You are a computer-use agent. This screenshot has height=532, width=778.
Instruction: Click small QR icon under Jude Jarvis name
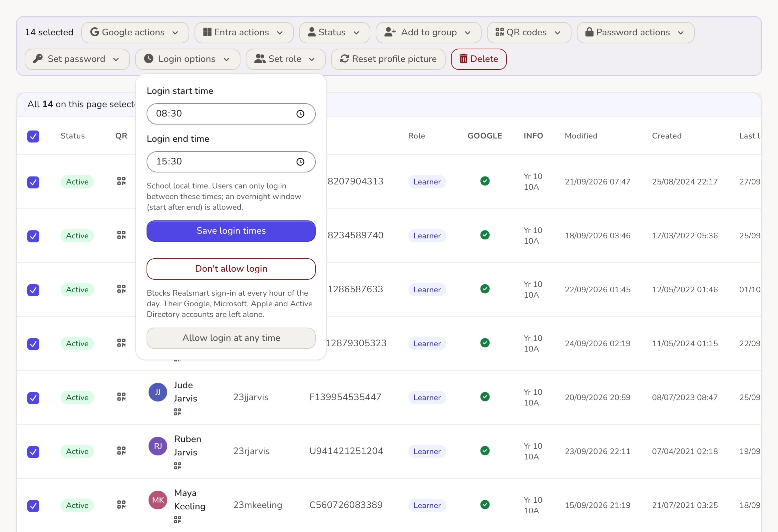pyautogui.click(x=178, y=412)
